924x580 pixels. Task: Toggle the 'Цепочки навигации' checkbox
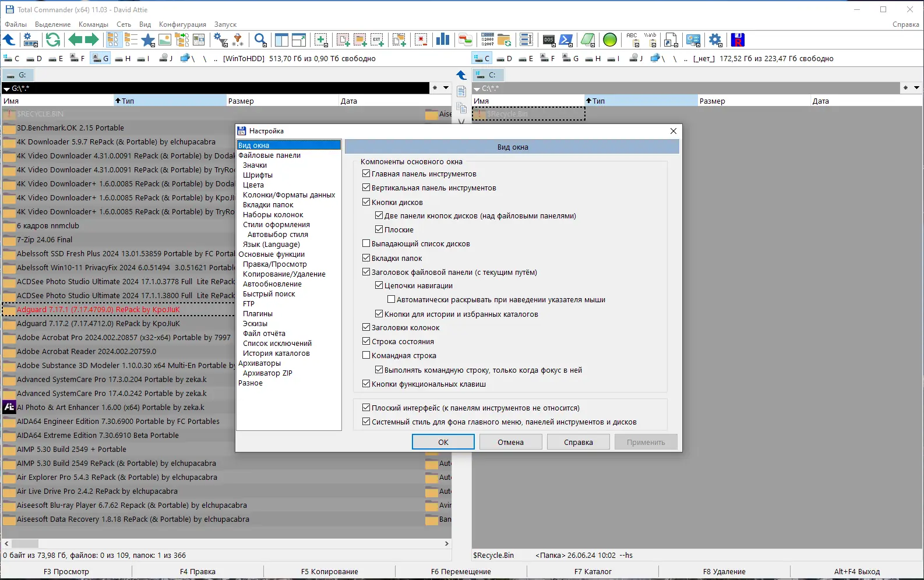(x=379, y=285)
